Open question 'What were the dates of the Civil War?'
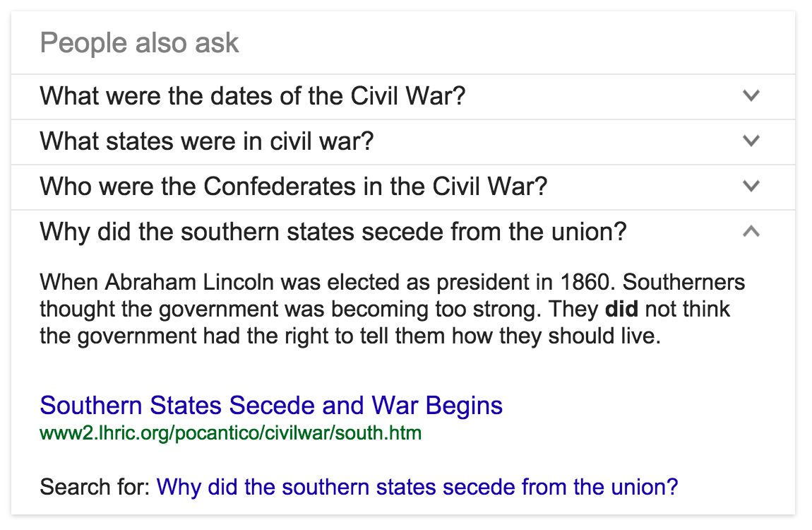This screenshot has height=530, width=812. click(253, 95)
